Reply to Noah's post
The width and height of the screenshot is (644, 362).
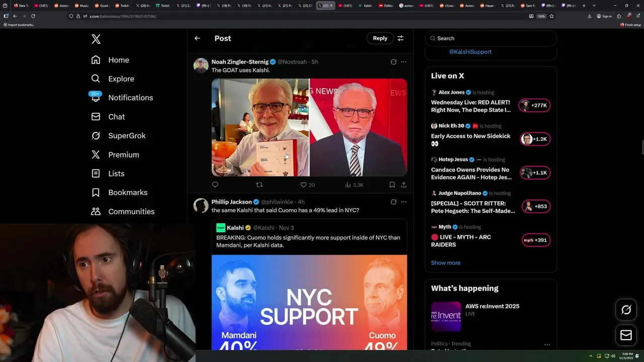pos(215,185)
